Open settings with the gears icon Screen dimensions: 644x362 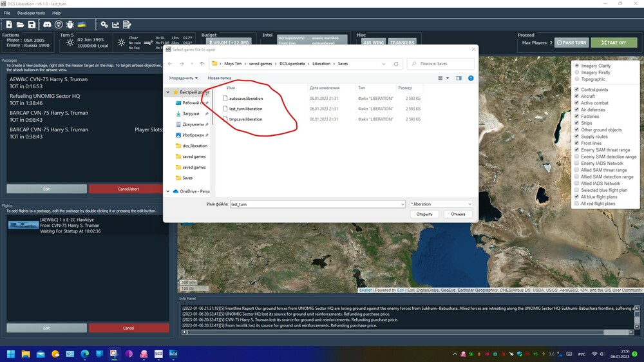104,24
